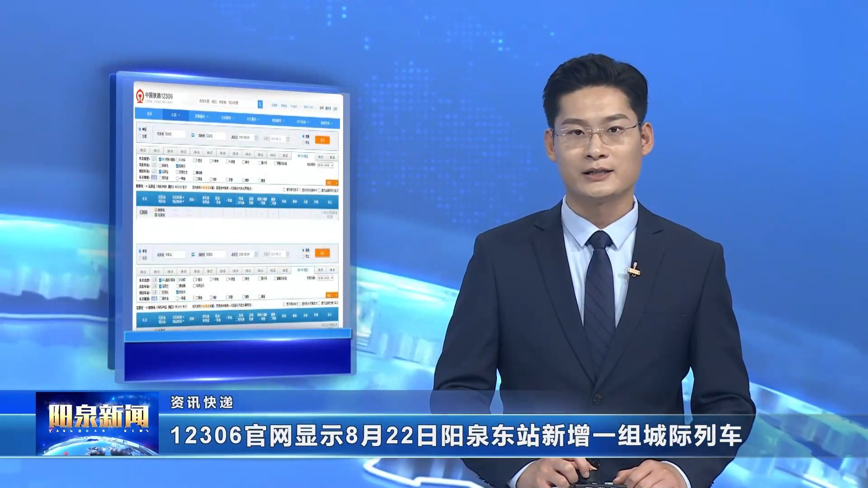The height and width of the screenshot is (488, 868).
Task: Open return date calendar icon, lower form
Action: click(288, 254)
